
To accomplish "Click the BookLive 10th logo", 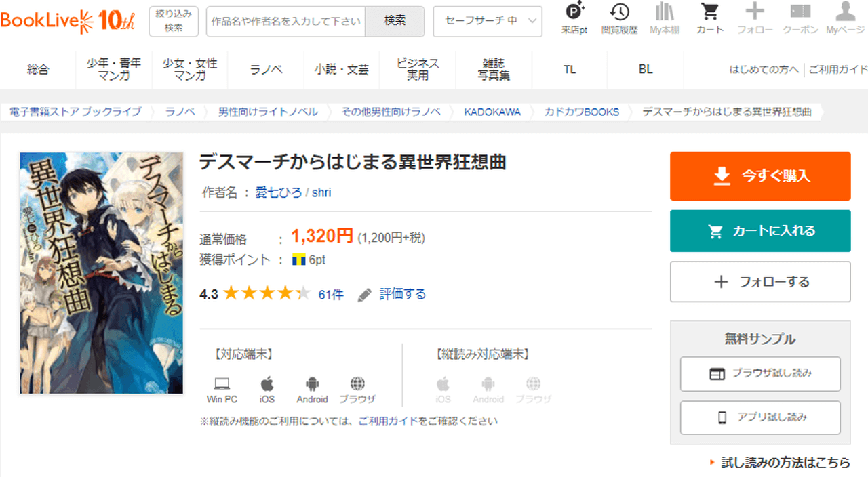I will [68, 21].
